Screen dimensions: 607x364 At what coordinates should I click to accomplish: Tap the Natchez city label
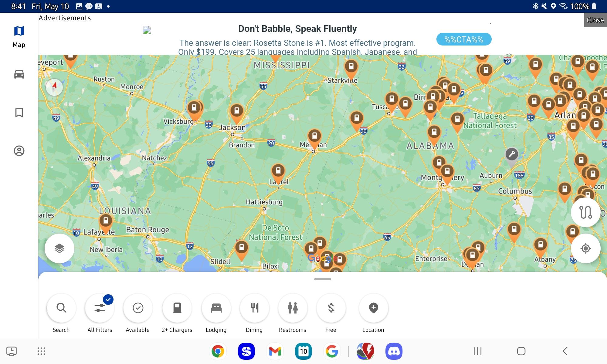point(154,158)
